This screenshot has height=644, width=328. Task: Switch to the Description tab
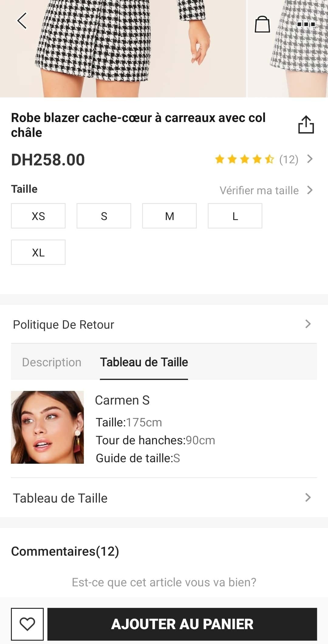pyautogui.click(x=52, y=362)
